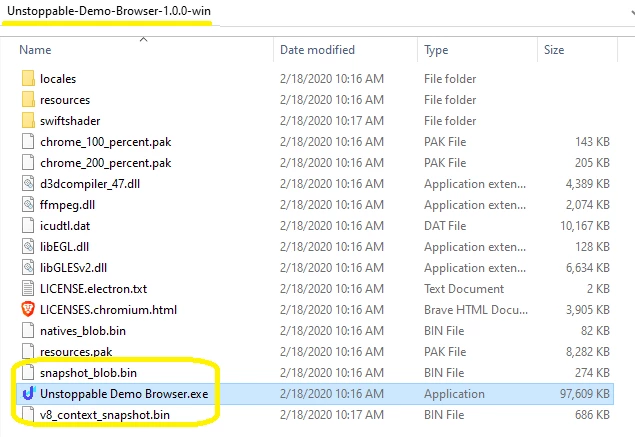Select file name resources.pak
Image resolution: width=635 pixels, height=437 pixels.
[x=76, y=352]
